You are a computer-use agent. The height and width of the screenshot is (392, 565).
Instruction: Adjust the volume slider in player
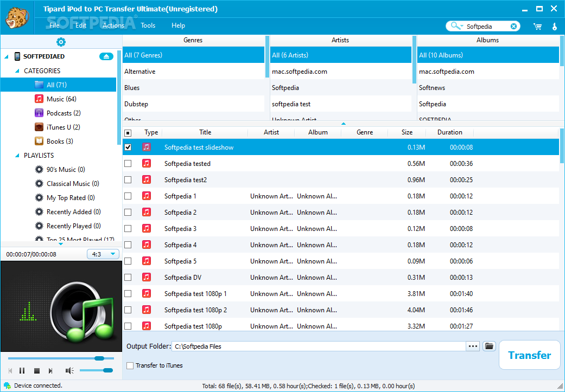(107, 370)
